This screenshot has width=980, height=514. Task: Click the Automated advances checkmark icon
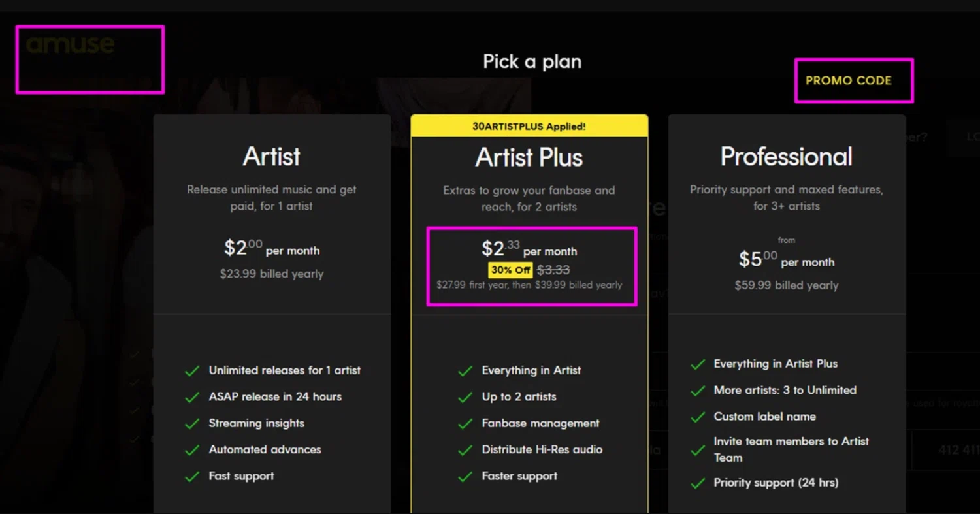tap(192, 450)
